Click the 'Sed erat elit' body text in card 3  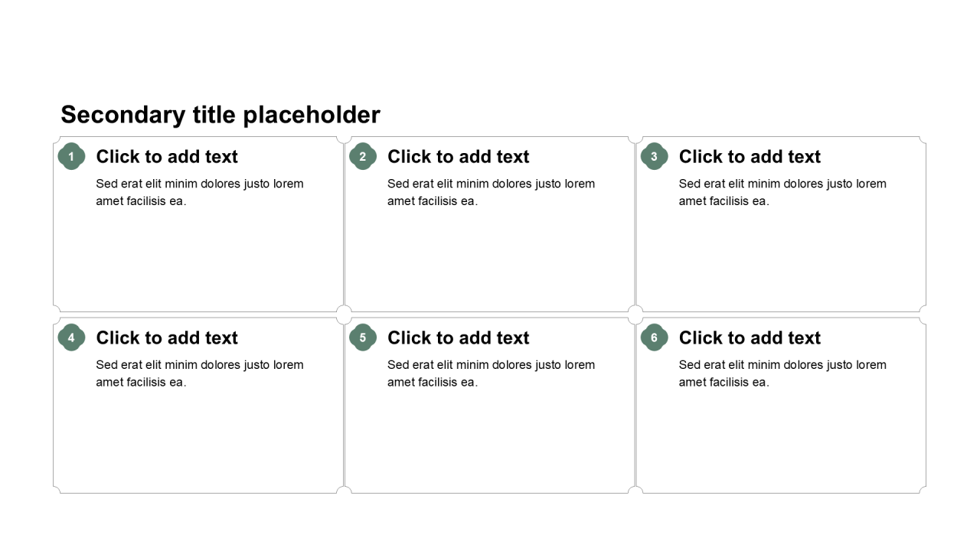pyautogui.click(x=782, y=192)
